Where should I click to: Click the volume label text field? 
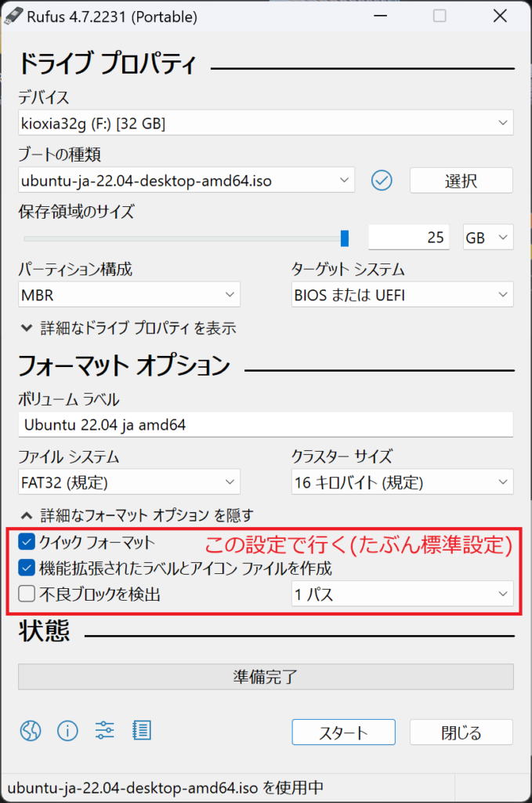click(266, 425)
